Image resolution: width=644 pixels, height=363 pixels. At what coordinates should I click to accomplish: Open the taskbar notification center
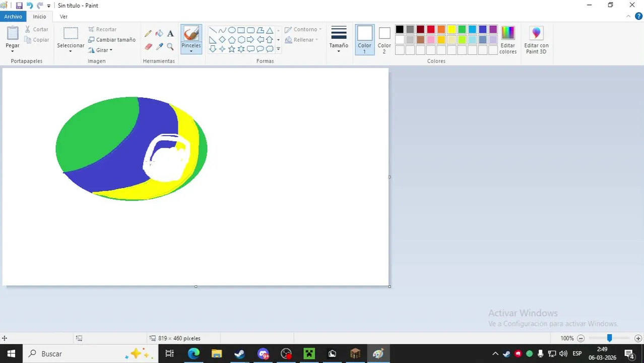coord(629,354)
